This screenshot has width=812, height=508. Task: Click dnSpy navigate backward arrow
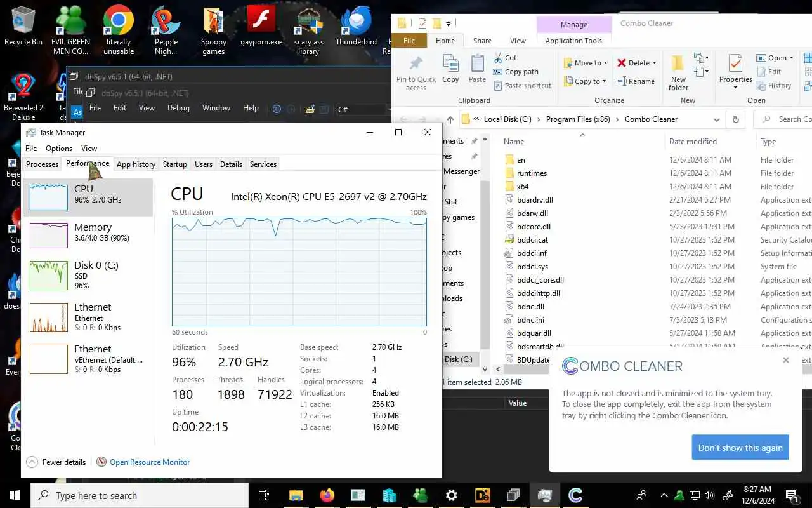[x=277, y=109]
